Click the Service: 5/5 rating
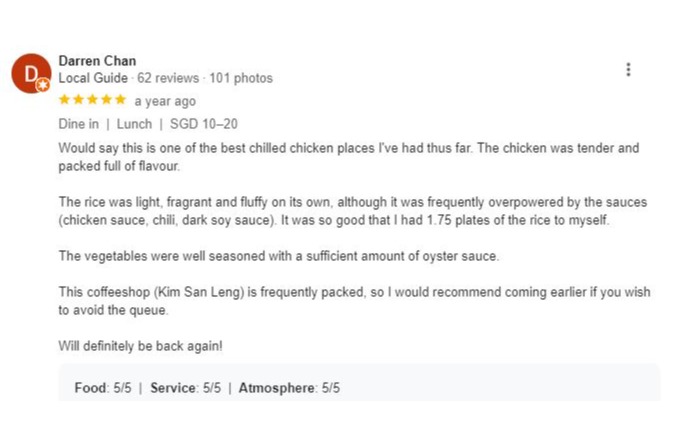Screen dimensions: 673x448 [185, 388]
